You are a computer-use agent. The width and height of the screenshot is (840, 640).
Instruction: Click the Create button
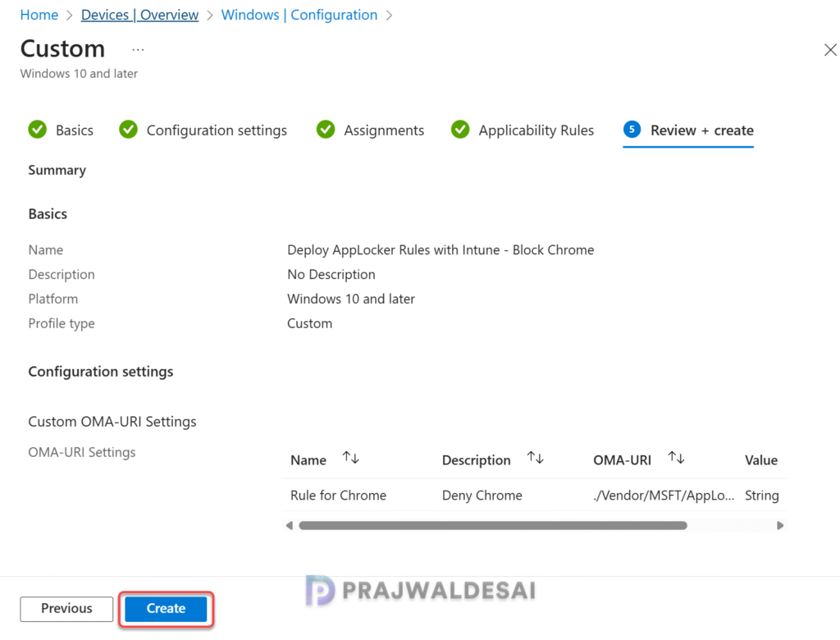(166, 608)
